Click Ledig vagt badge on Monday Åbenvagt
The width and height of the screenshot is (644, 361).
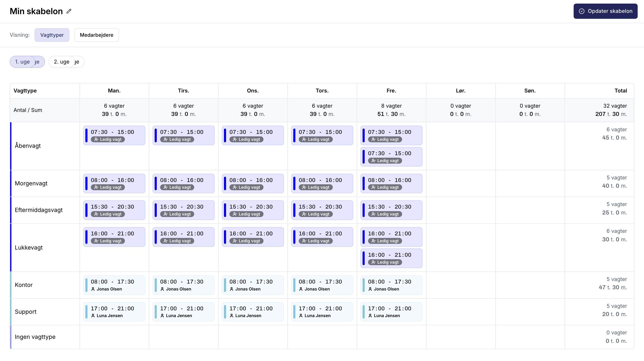(x=108, y=139)
